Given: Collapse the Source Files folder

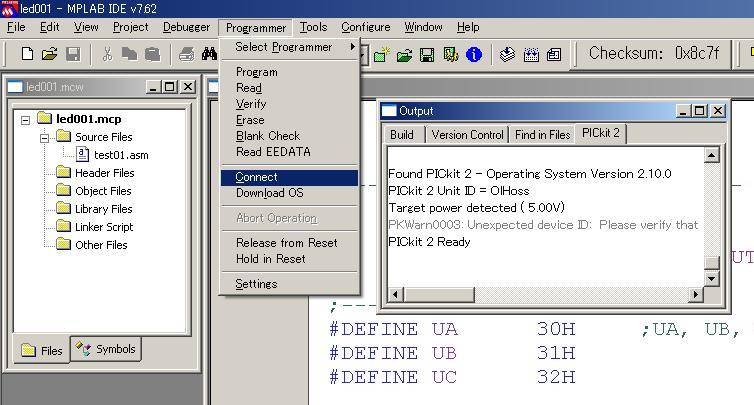Looking at the screenshot, I should [44, 137].
